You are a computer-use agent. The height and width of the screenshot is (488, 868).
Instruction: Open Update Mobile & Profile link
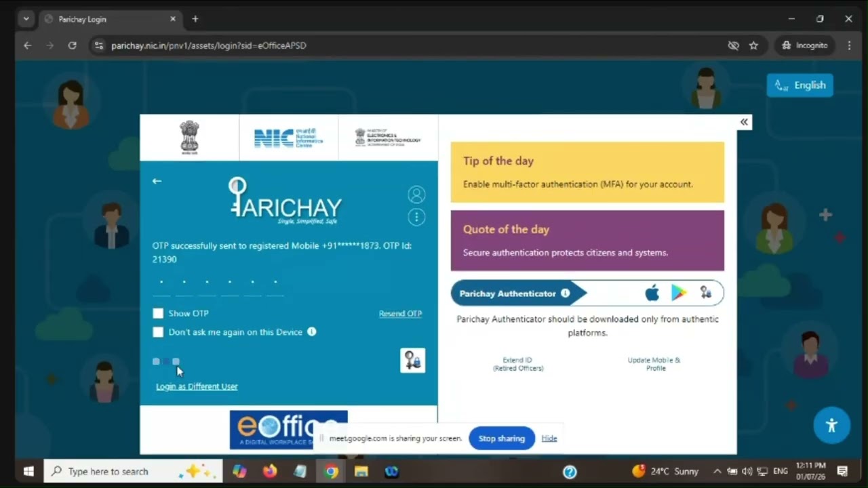654,364
